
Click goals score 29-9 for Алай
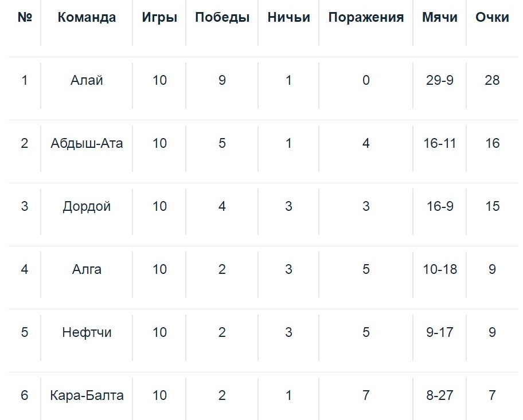point(440,80)
